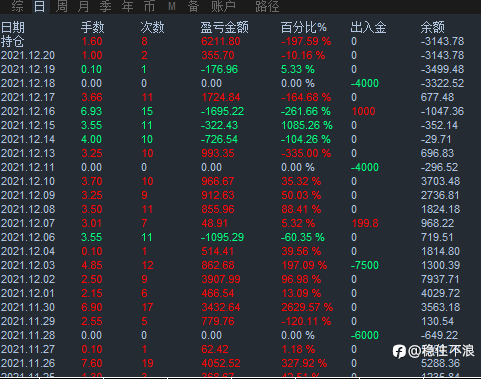Image resolution: width=481 pixels, height=379 pixels.
Task: Open the 周 weekly tab
Action: pos(61,6)
